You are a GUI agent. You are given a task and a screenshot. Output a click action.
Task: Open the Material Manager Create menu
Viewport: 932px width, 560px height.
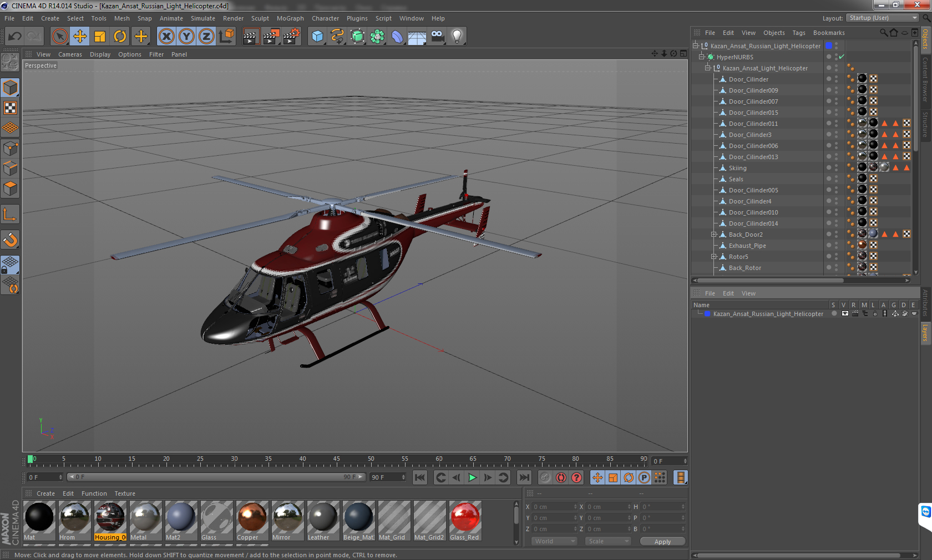[45, 493]
